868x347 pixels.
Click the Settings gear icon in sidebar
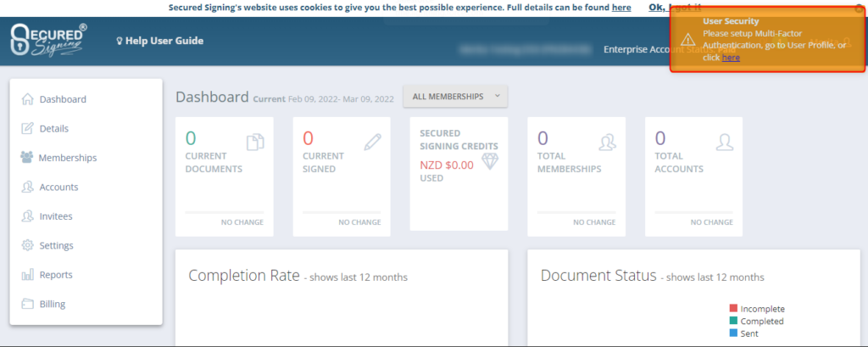click(x=27, y=245)
